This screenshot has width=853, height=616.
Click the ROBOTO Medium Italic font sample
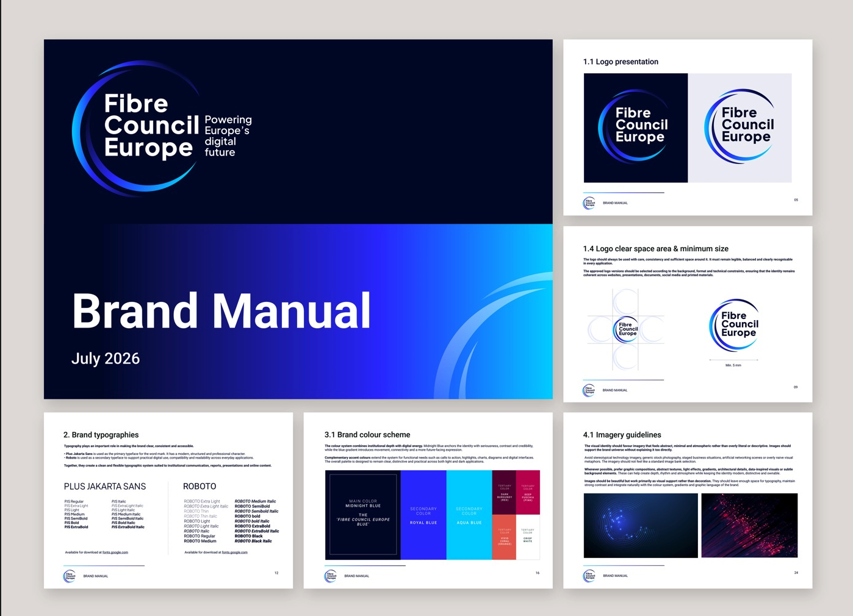[x=255, y=501]
